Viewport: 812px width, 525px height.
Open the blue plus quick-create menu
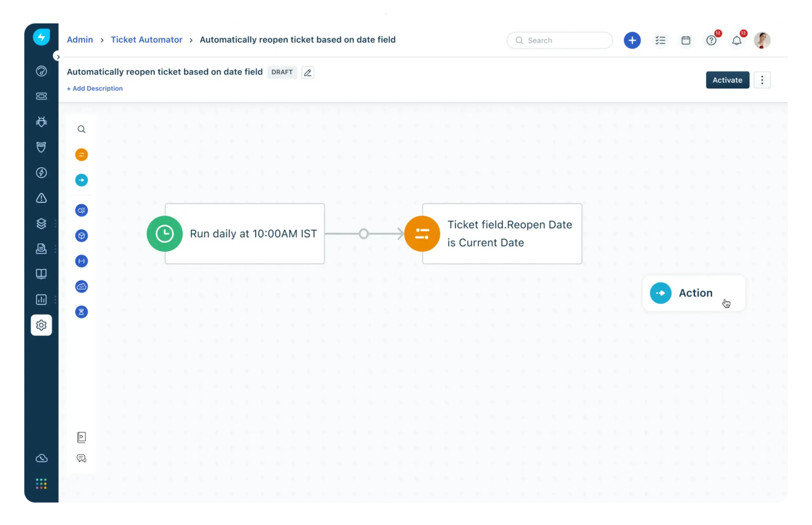tap(632, 41)
